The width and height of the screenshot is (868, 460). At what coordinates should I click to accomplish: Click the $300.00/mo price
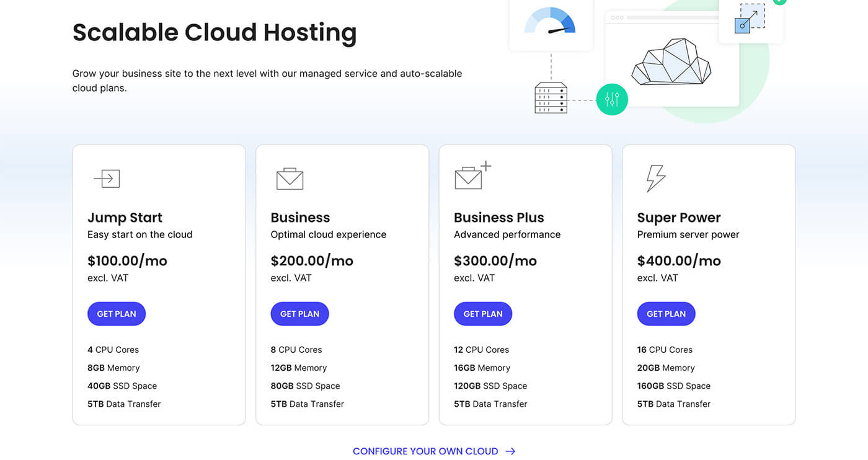click(x=495, y=261)
